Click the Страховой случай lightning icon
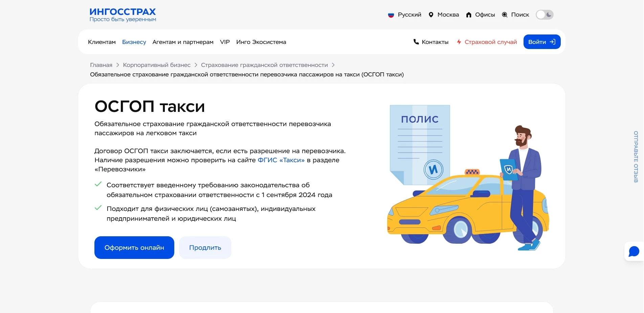Viewport: 644px width, 313px height. pyautogui.click(x=459, y=42)
